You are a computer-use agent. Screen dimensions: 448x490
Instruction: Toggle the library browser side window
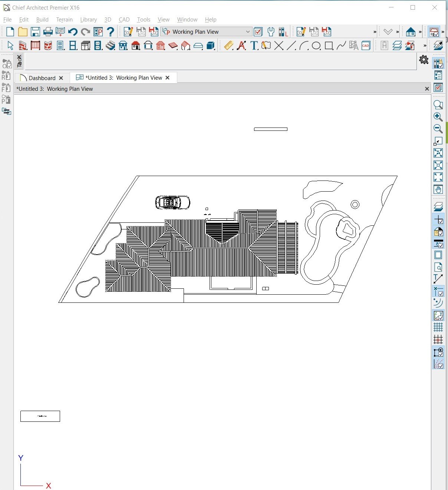438,63
